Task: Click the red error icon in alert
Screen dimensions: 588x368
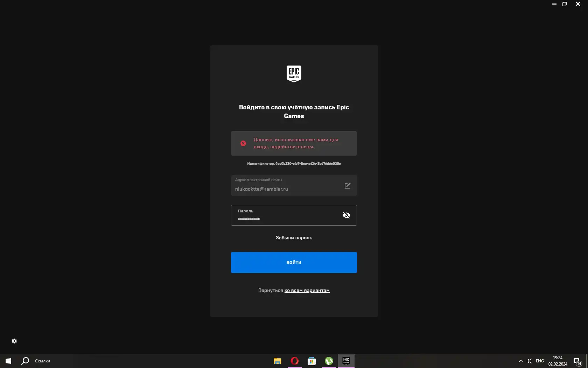Action: coord(243,143)
